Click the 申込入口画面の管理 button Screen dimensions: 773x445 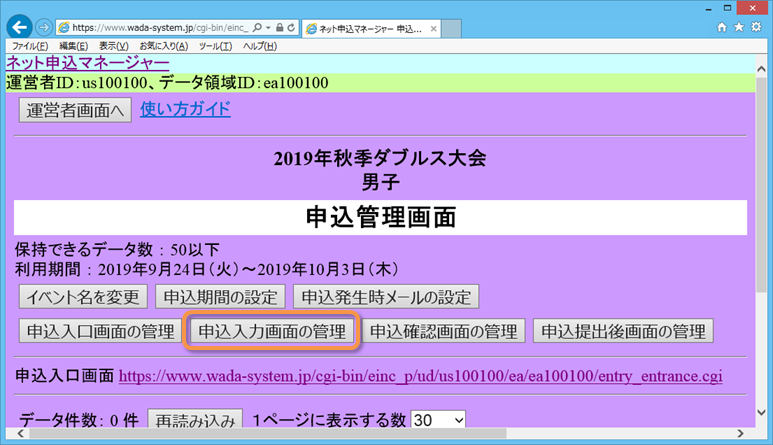tap(101, 331)
